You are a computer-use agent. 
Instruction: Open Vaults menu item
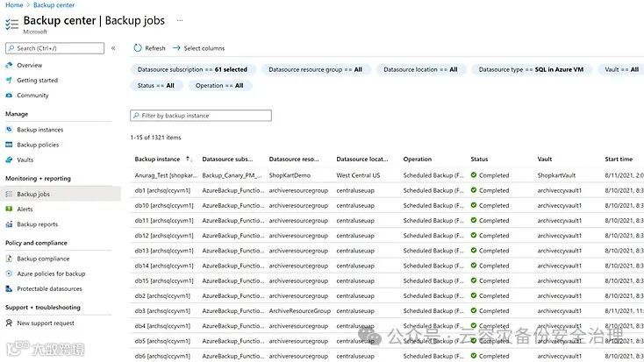point(25,160)
